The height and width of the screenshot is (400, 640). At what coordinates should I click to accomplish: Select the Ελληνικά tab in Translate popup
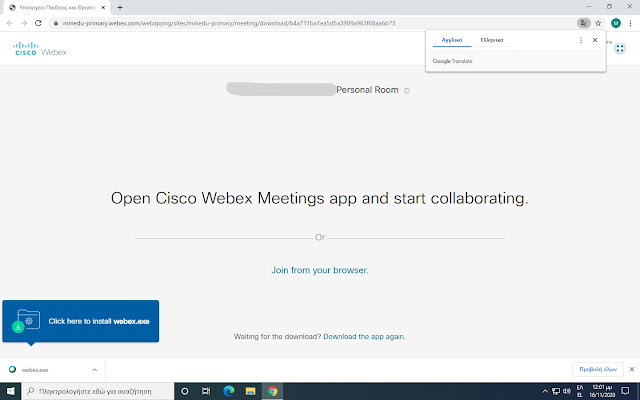click(492, 40)
